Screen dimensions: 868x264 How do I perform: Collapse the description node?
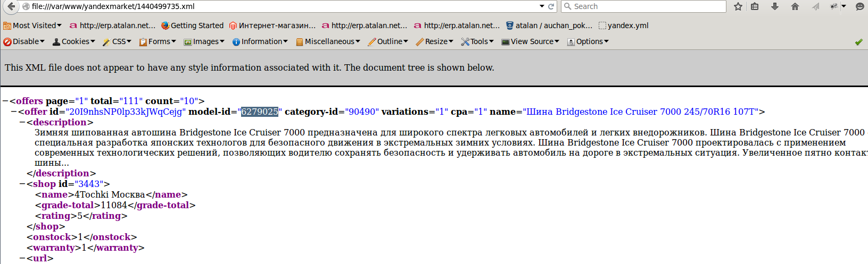(x=22, y=122)
